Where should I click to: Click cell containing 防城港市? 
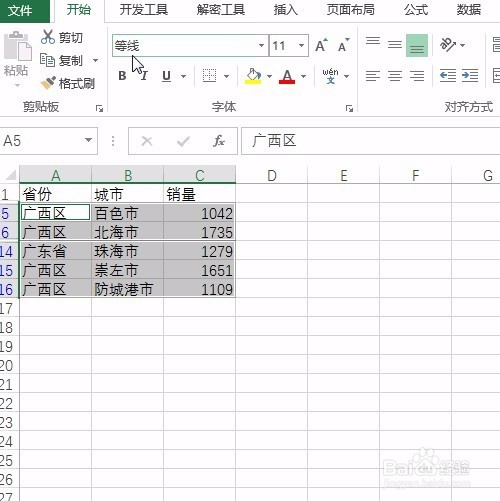tap(127, 289)
